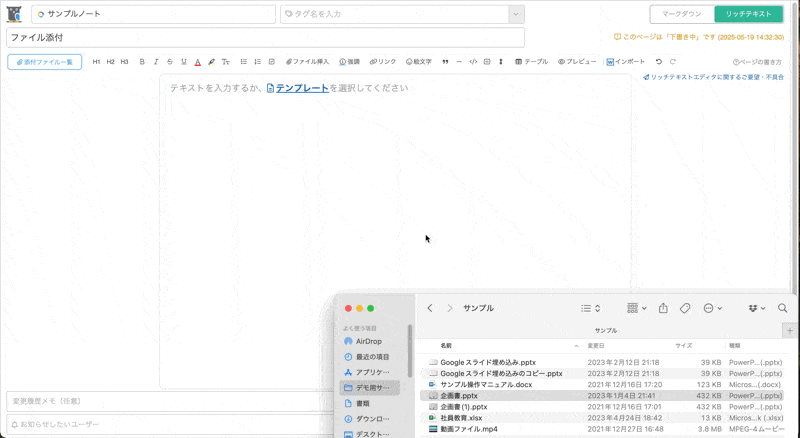Insert a horizontal rule

459,62
